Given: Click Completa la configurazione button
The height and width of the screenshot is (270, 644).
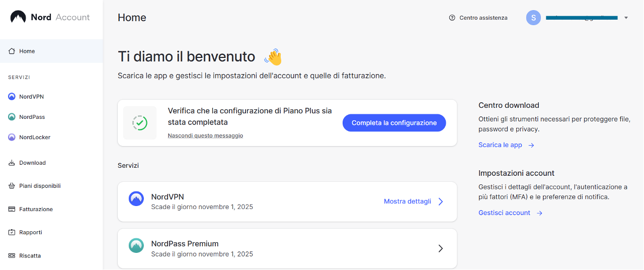Looking at the screenshot, I should pos(394,123).
